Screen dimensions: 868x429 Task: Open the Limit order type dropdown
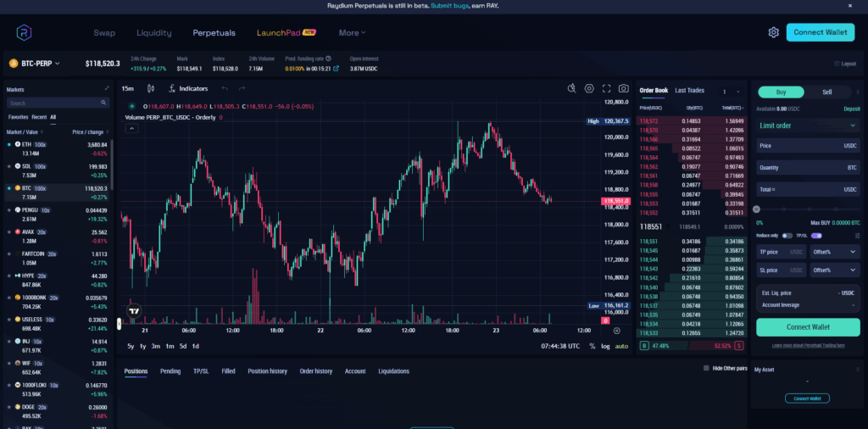click(808, 125)
